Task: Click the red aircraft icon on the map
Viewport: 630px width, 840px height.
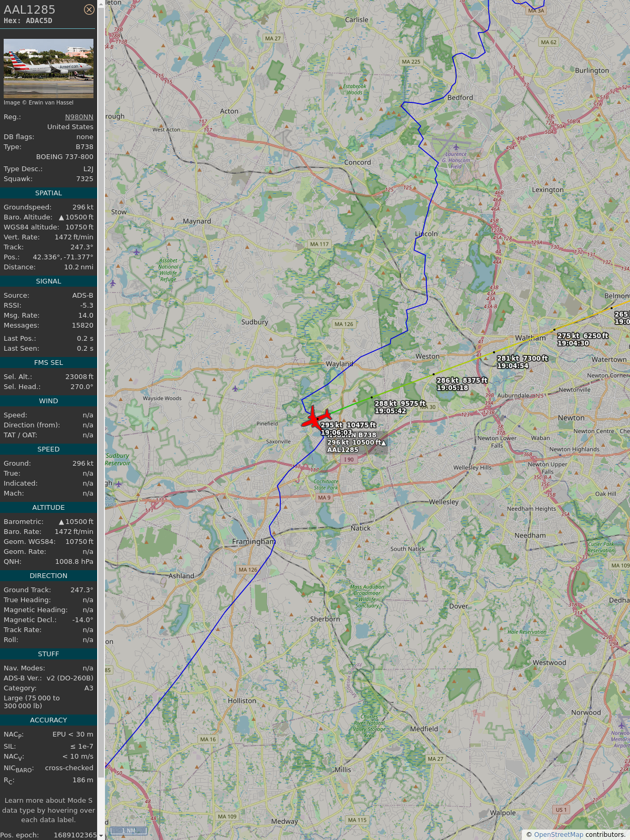Action: coord(316,419)
